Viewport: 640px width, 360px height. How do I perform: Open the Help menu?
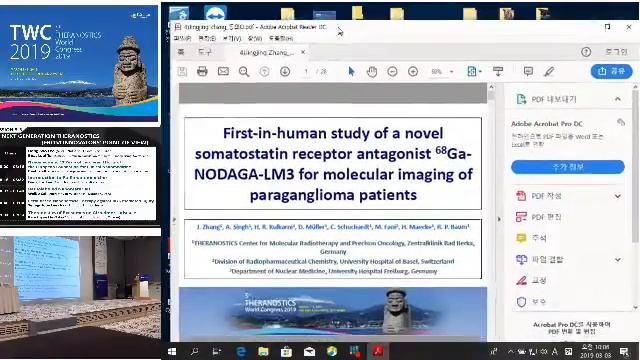281,38
